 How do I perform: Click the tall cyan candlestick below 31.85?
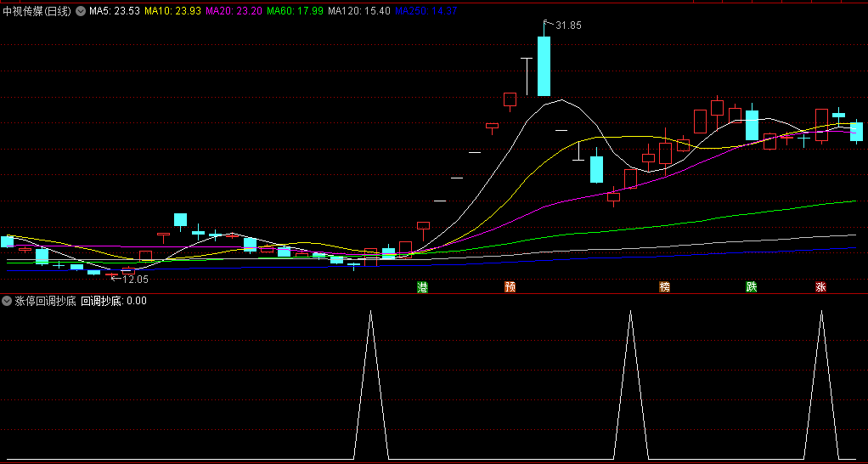tap(544, 66)
